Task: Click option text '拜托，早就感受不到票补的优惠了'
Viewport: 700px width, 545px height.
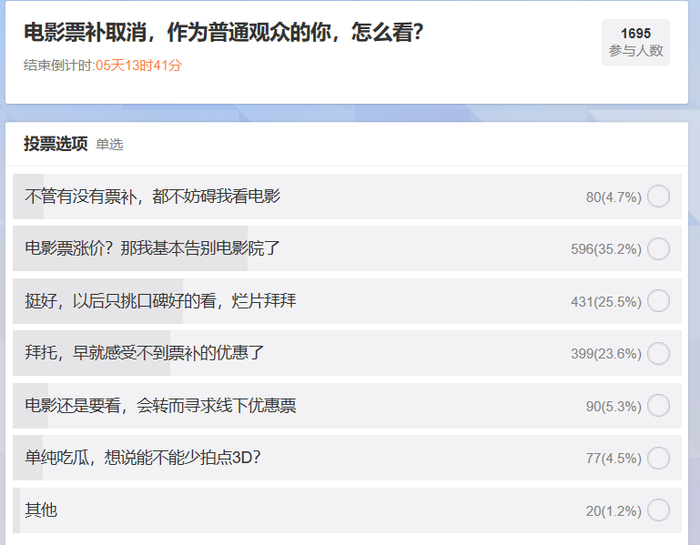Action: click(144, 353)
